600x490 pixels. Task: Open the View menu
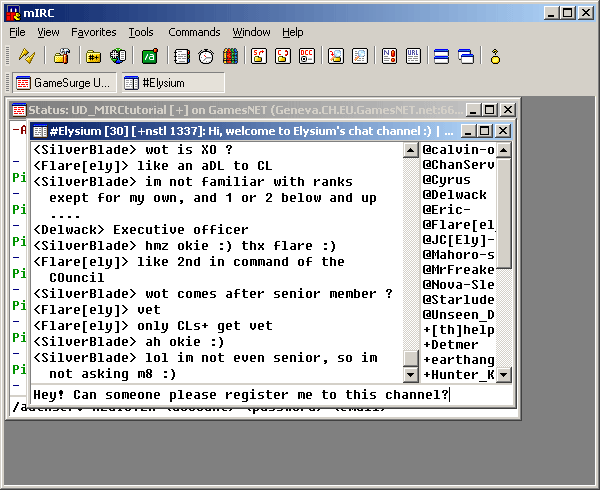48,32
